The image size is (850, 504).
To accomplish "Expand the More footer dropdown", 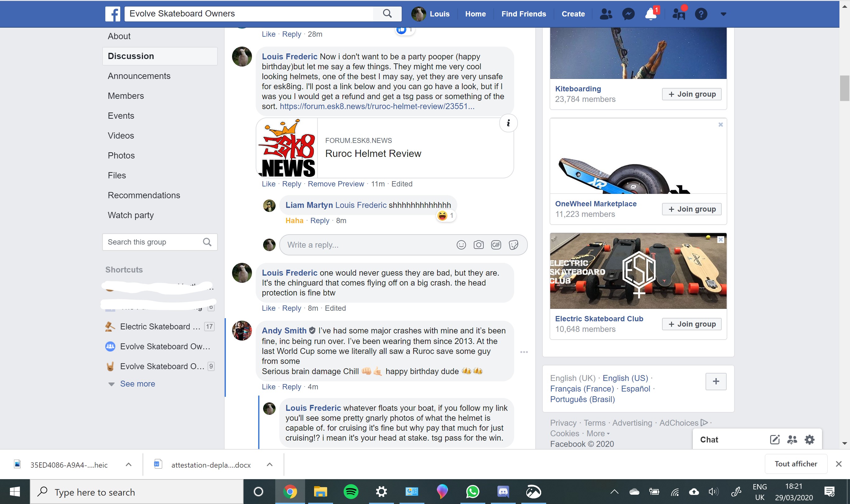I will click(x=598, y=433).
